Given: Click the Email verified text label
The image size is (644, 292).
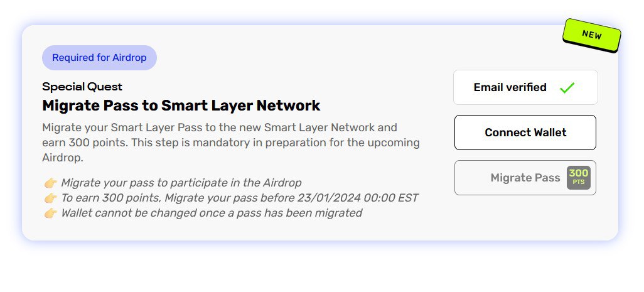Looking at the screenshot, I should [x=510, y=87].
